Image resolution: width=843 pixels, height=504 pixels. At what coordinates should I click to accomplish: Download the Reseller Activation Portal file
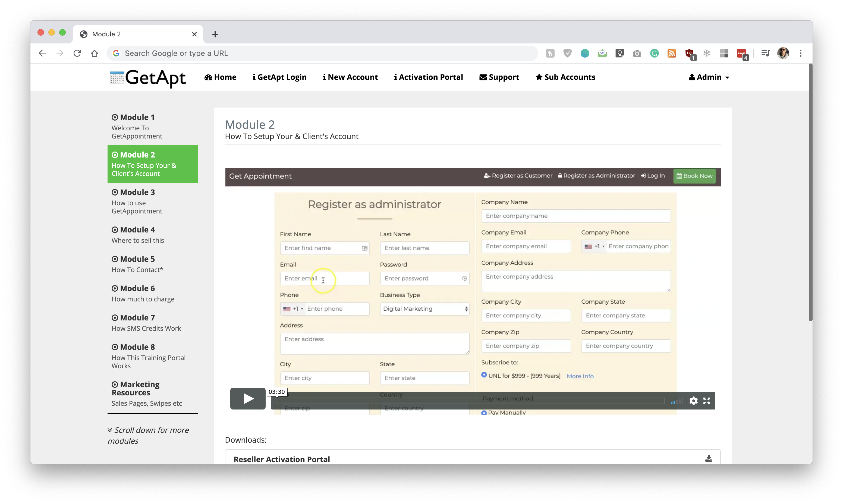pyautogui.click(x=709, y=458)
